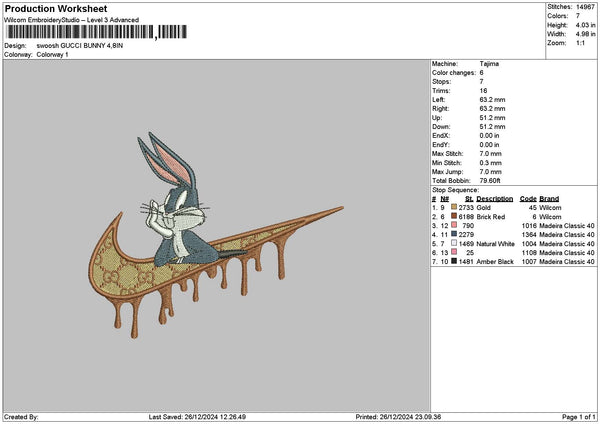Click the Down label
This screenshot has width=600, height=424.
click(441, 127)
